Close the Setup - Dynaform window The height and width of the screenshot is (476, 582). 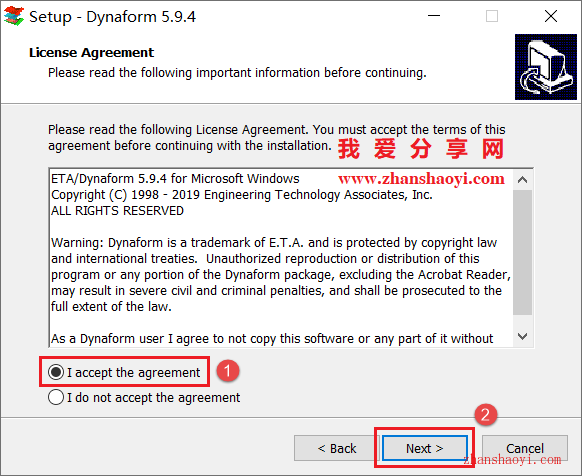point(551,16)
